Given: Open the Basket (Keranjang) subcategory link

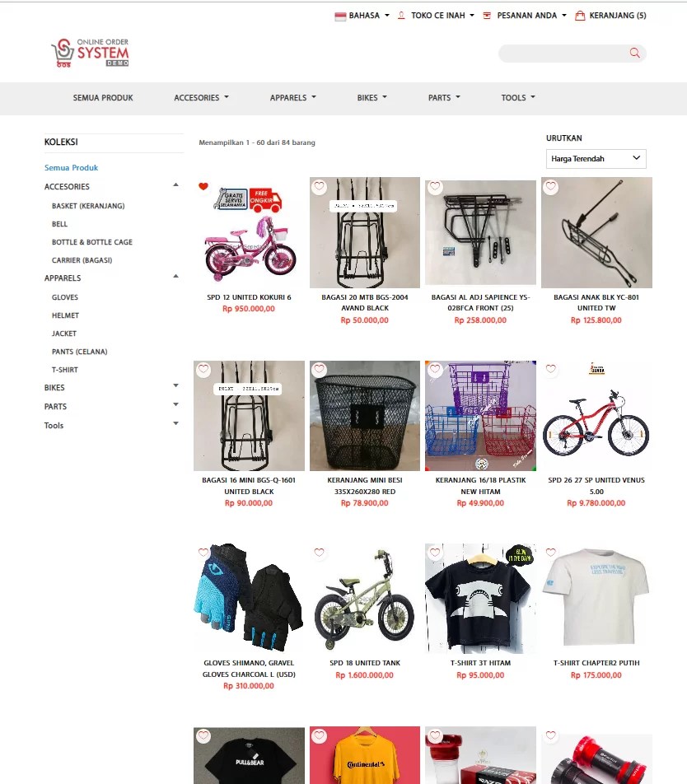Looking at the screenshot, I should tap(88, 206).
